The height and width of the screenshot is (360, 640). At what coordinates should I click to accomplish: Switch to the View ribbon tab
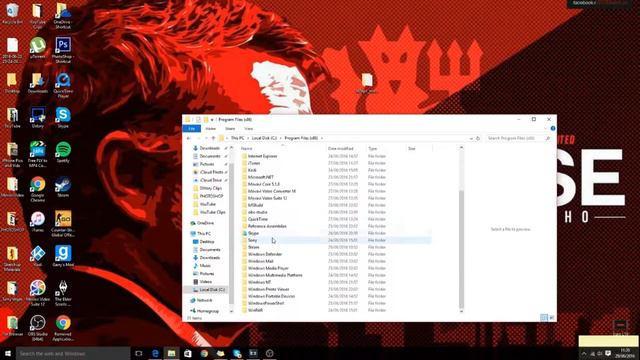click(248, 129)
